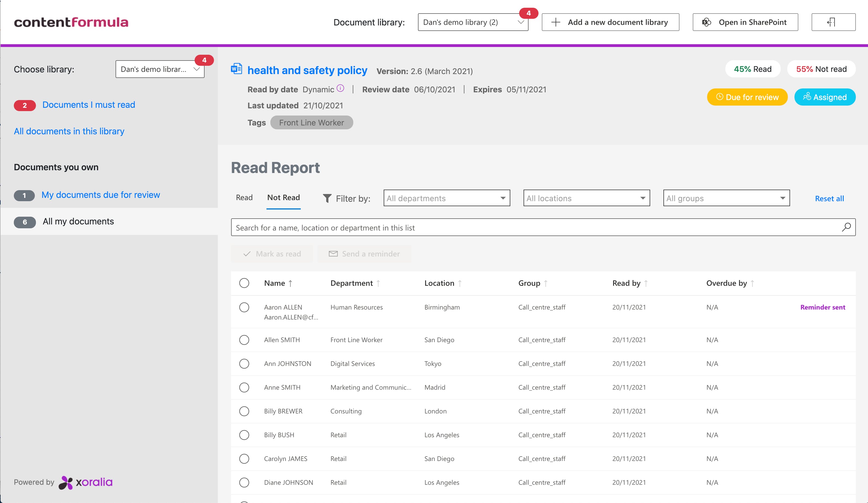The image size is (868, 503).
Task: Click the Reset all link
Action: 829,199
